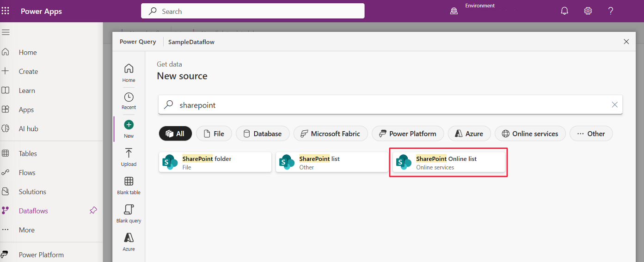The image size is (644, 262).
Task: Expand the Other filter category
Action: pos(591,134)
